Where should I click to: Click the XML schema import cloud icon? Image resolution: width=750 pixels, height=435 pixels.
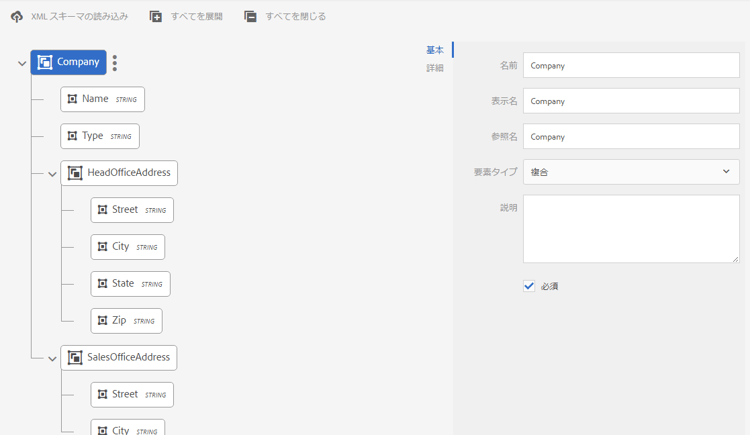(x=17, y=17)
